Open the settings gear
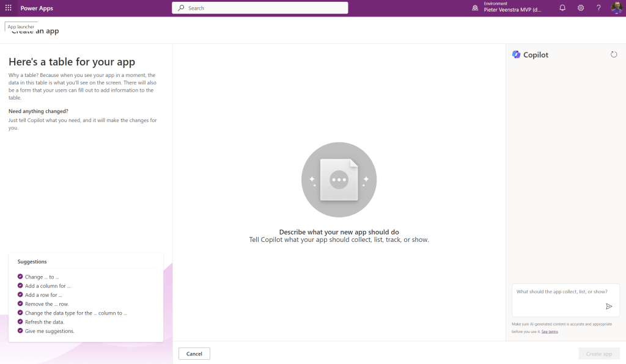Screen dimensions: 626x364 (x=581, y=8)
